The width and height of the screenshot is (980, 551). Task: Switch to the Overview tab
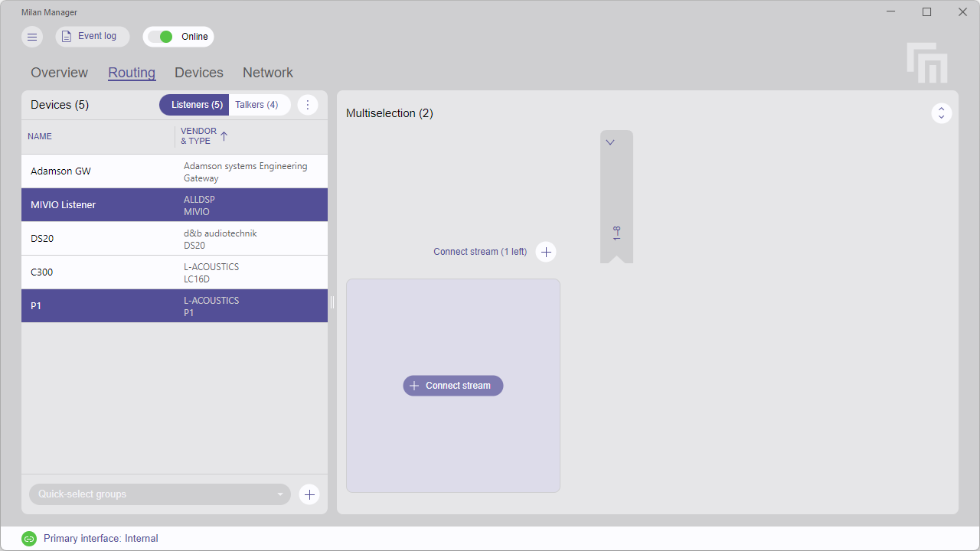[59, 72]
